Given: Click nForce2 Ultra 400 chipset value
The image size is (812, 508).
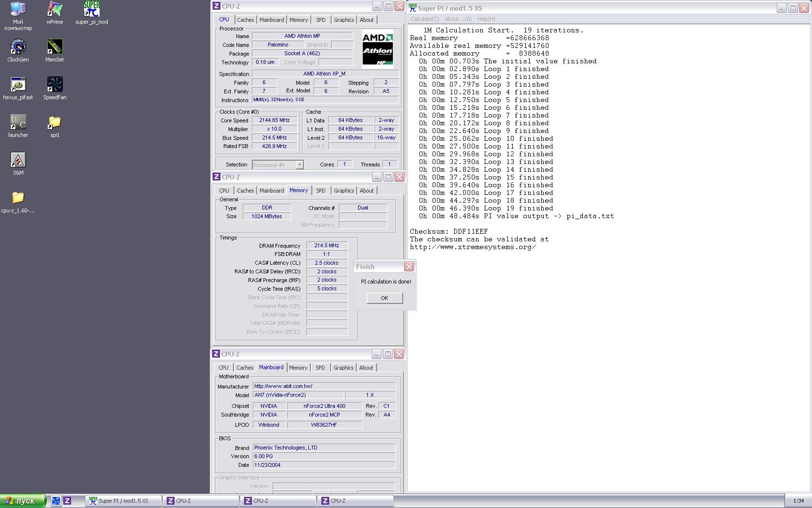Looking at the screenshot, I should (x=324, y=406).
